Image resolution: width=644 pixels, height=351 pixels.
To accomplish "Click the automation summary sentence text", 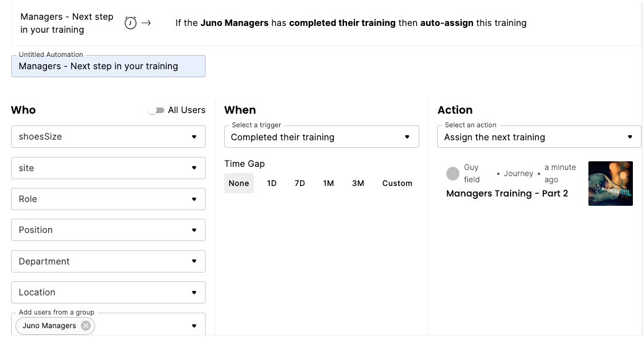I will pos(351,23).
